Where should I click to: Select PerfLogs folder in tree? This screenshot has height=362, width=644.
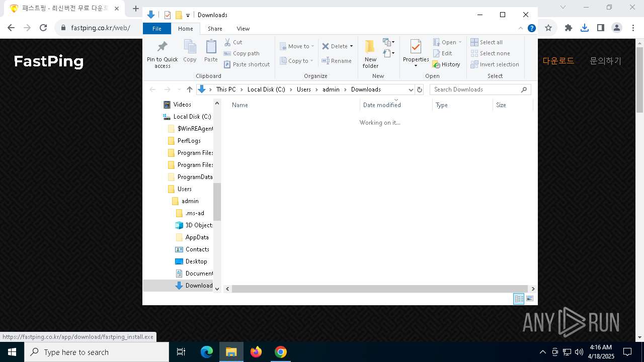[189, 141]
